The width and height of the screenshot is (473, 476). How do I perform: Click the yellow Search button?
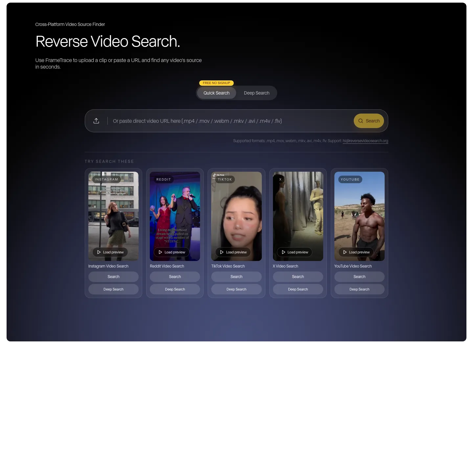pos(369,121)
